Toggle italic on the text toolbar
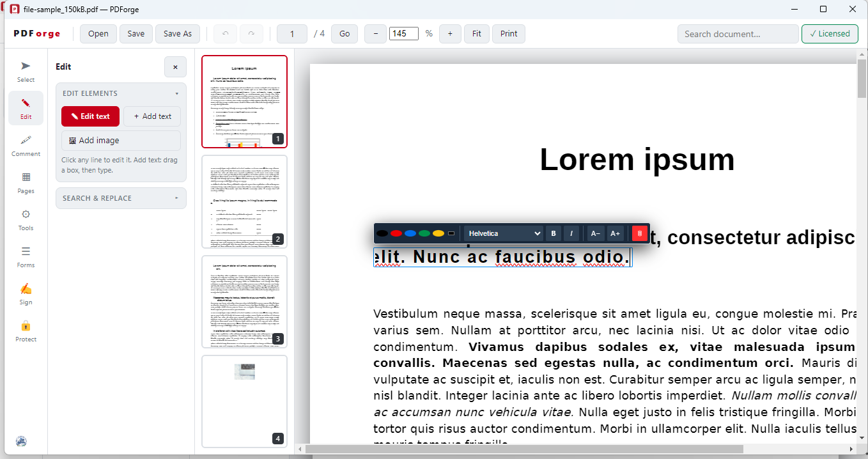The height and width of the screenshot is (459, 868). pos(571,233)
